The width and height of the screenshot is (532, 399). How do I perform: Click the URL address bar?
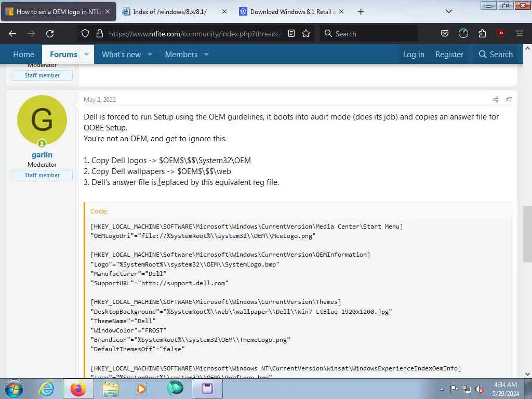(194, 34)
